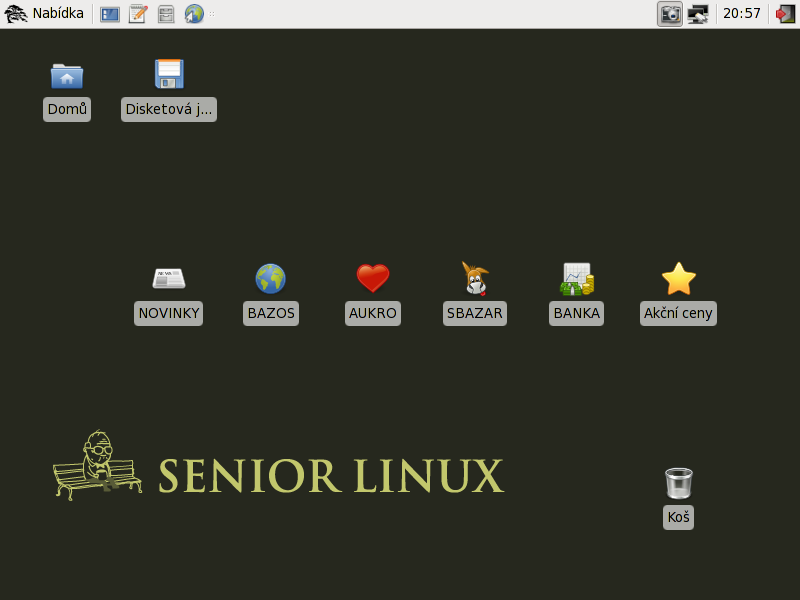Image resolution: width=800 pixels, height=600 pixels.
Task: Click the 20:57 clock
Action: [x=742, y=13]
